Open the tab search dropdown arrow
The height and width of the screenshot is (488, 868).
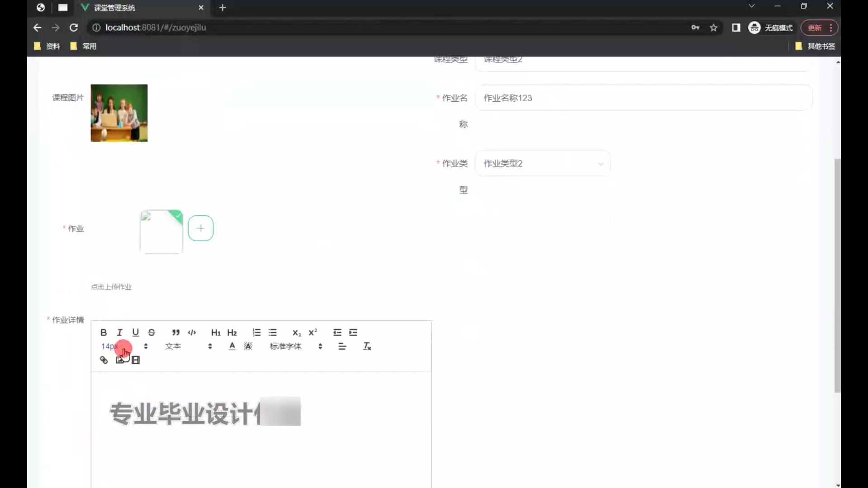coord(751,6)
